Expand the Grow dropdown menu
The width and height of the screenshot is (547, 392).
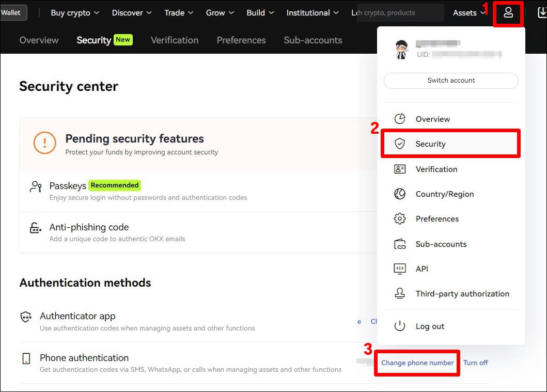click(x=220, y=13)
